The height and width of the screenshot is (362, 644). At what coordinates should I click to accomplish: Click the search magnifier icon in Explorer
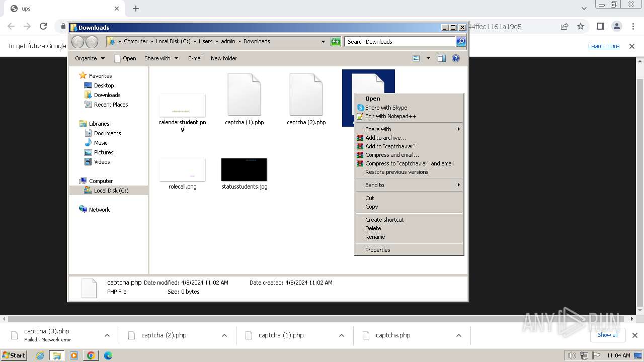pyautogui.click(x=461, y=42)
